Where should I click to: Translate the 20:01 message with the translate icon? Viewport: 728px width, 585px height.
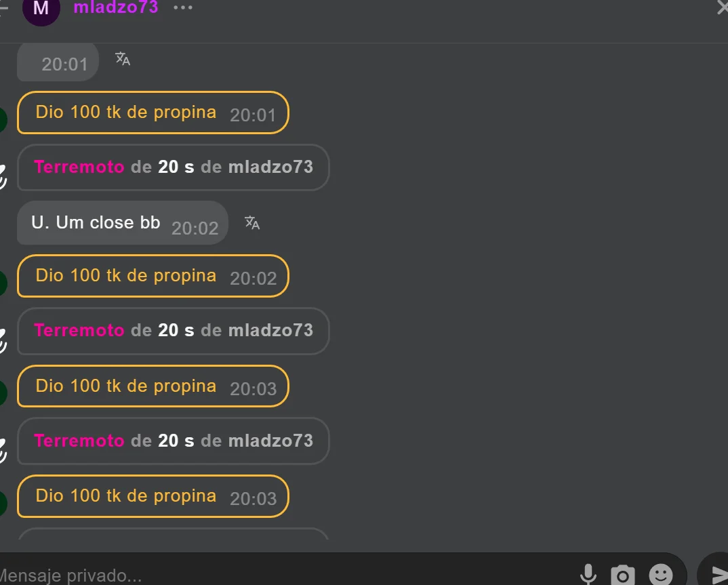[123, 58]
